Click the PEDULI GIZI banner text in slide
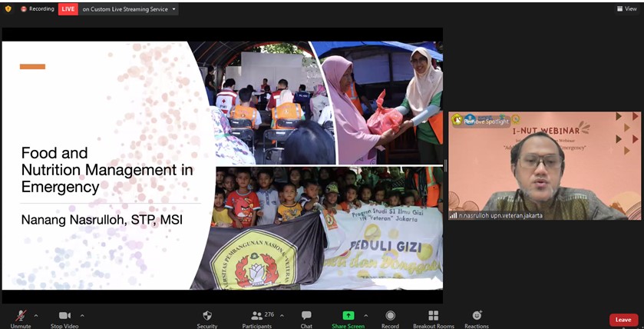The width and height of the screenshot is (644, 329). click(x=385, y=246)
